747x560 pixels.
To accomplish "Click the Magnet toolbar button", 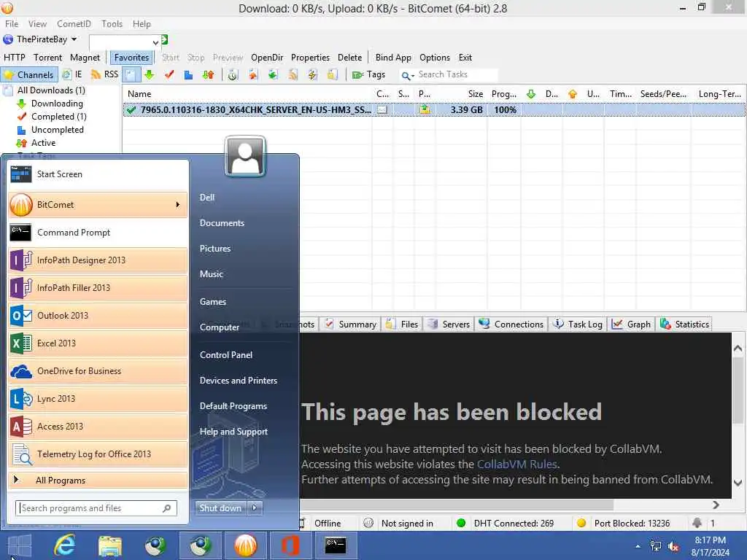I will (x=85, y=58).
